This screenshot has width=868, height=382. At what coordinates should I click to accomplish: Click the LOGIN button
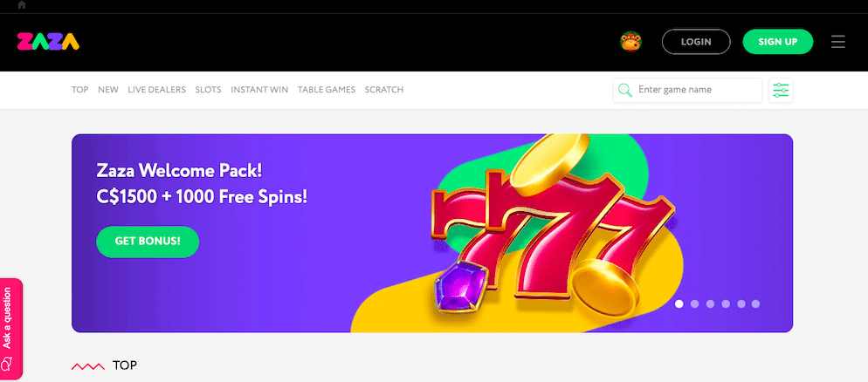(696, 42)
